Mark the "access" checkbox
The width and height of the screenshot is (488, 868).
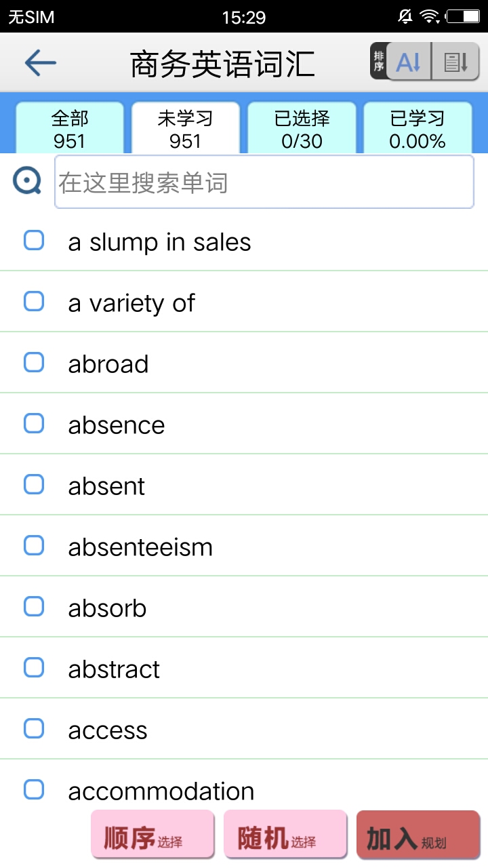(34, 728)
